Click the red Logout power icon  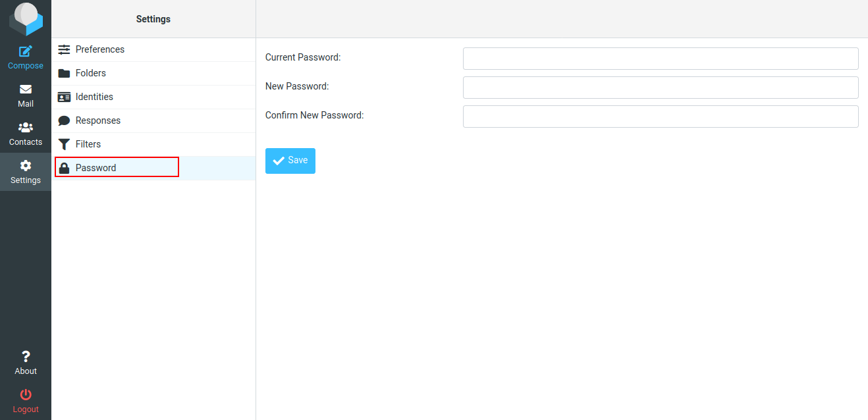coord(26,395)
